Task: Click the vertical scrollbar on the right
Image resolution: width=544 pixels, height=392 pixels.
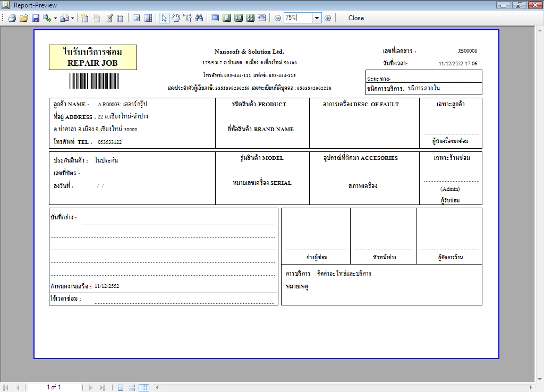Action: [x=540, y=202]
